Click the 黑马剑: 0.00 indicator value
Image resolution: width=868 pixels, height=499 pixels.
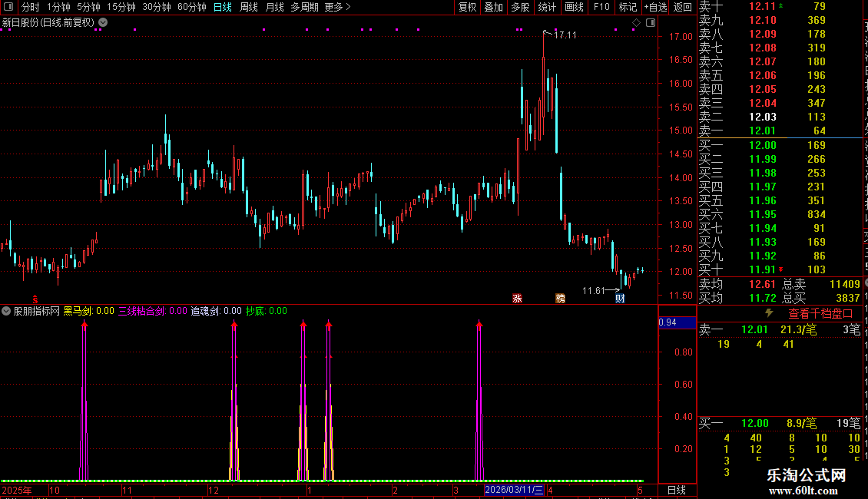88,311
